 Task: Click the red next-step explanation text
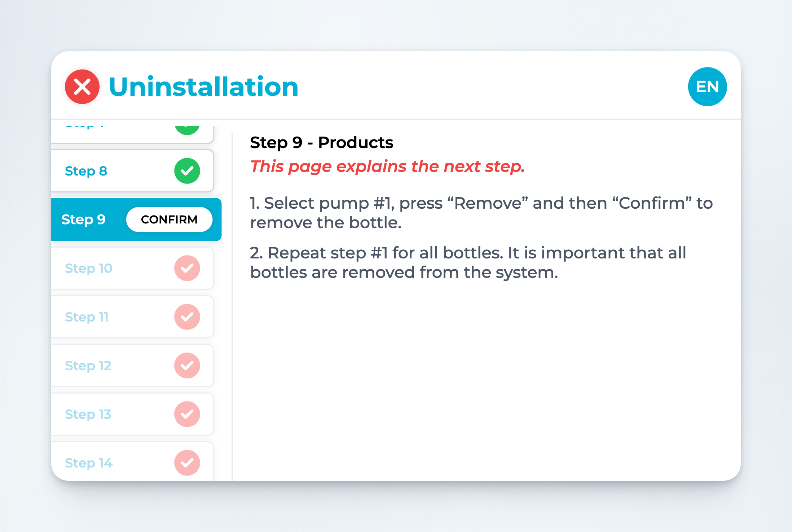point(387,167)
